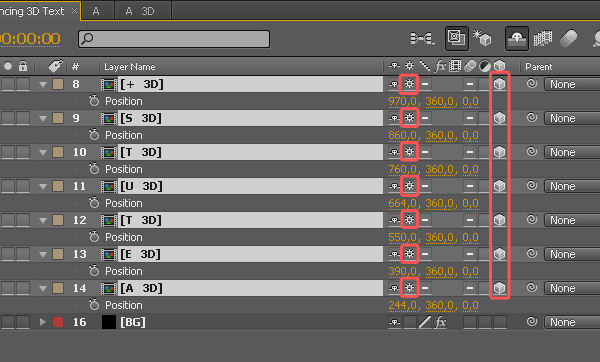
Task: Click parent pick whip of [A 3D]
Action: click(532, 287)
